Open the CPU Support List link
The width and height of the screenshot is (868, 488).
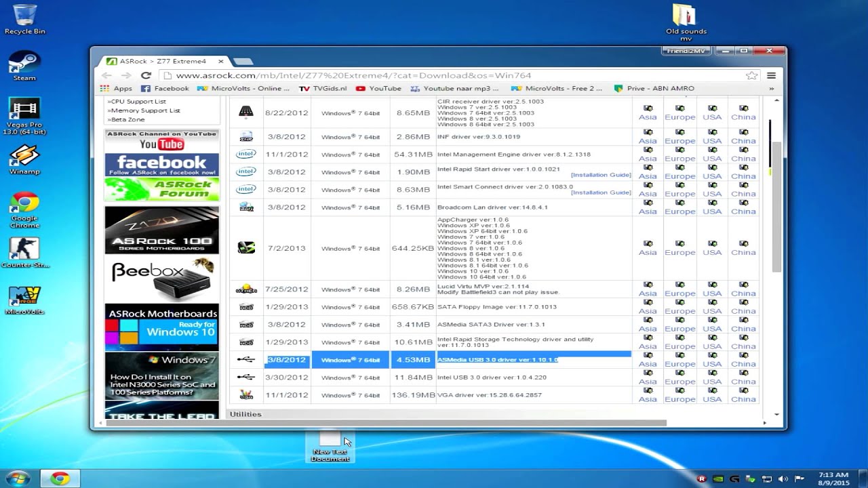(x=137, y=102)
